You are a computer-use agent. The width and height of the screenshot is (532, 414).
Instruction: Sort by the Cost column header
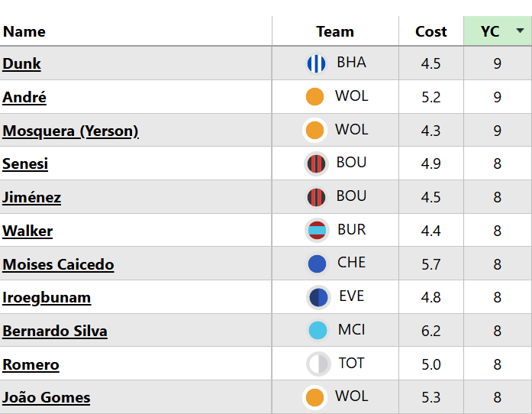pyautogui.click(x=430, y=31)
